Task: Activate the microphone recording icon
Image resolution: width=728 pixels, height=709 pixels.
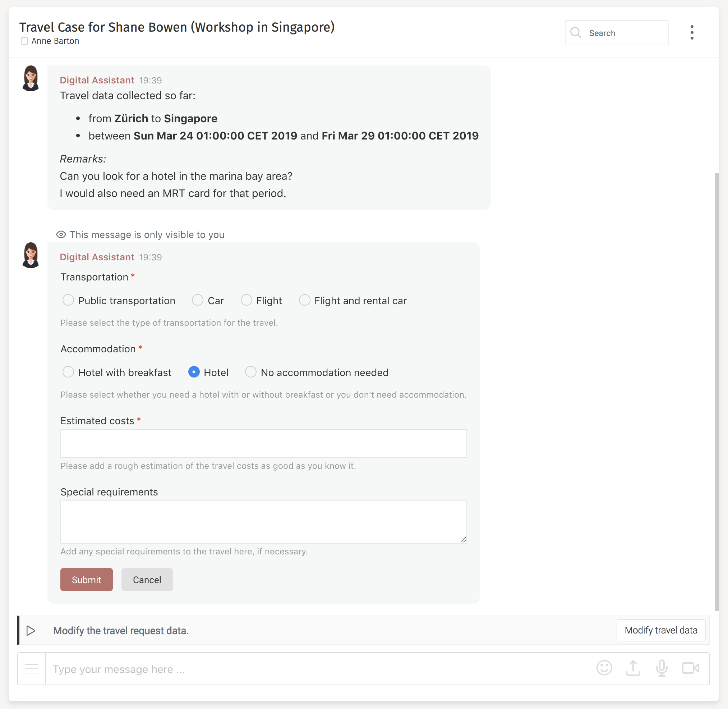Action: (x=662, y=668)
